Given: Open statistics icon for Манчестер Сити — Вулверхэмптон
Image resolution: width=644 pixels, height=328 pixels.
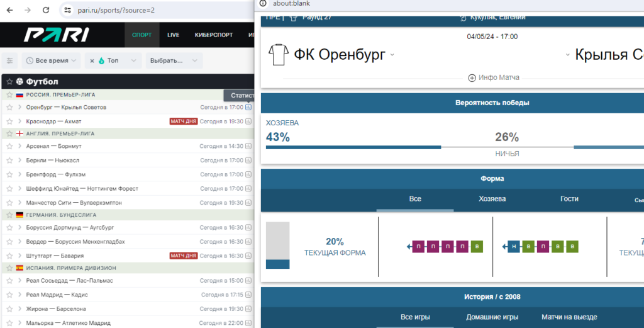Looking at the screenshot, I should [x=248, y=203].
